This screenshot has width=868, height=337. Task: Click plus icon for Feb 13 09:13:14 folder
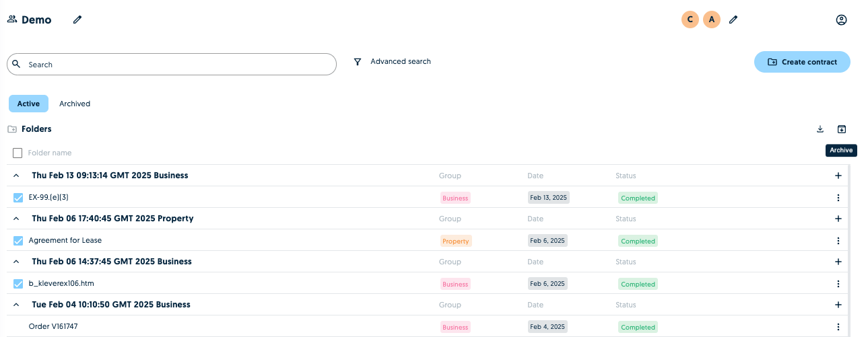point(838,176)
